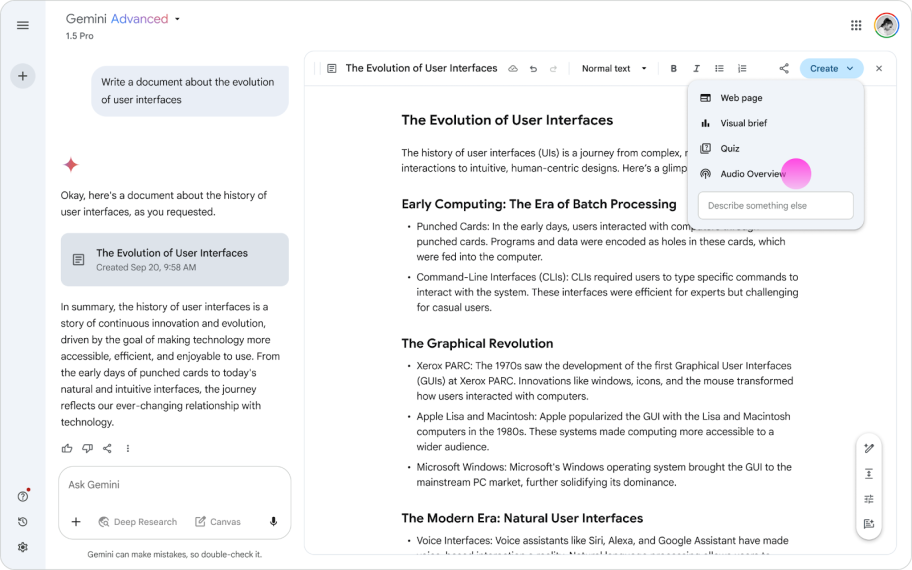
Task: Share the chat response
Action: tap(107, 448)
